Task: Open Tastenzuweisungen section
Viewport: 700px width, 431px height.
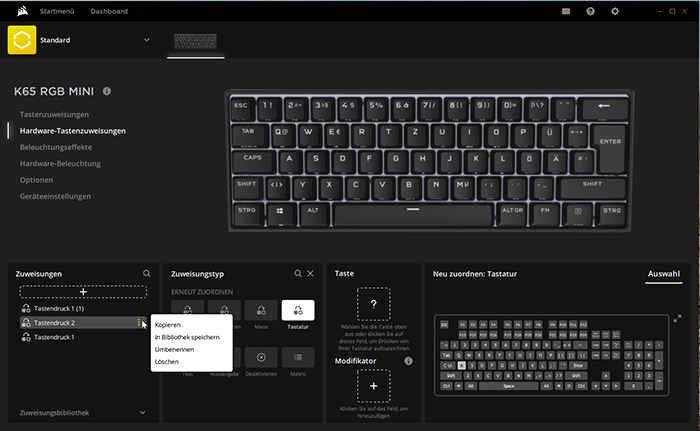Action: (54, 114)
